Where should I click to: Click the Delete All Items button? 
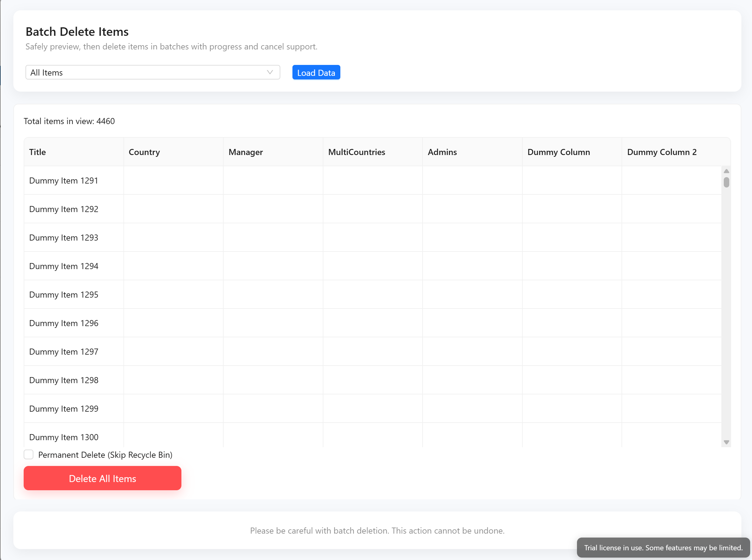coord(102,478)
